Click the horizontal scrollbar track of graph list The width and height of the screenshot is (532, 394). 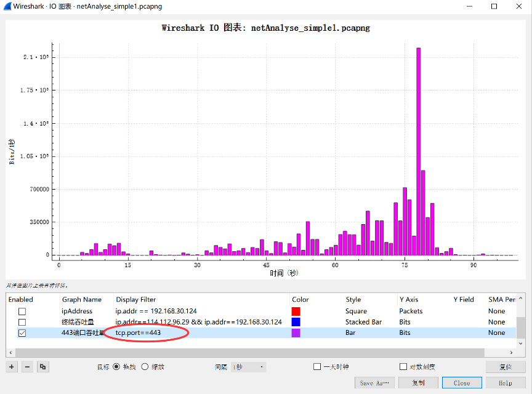(x=250, y=353)
